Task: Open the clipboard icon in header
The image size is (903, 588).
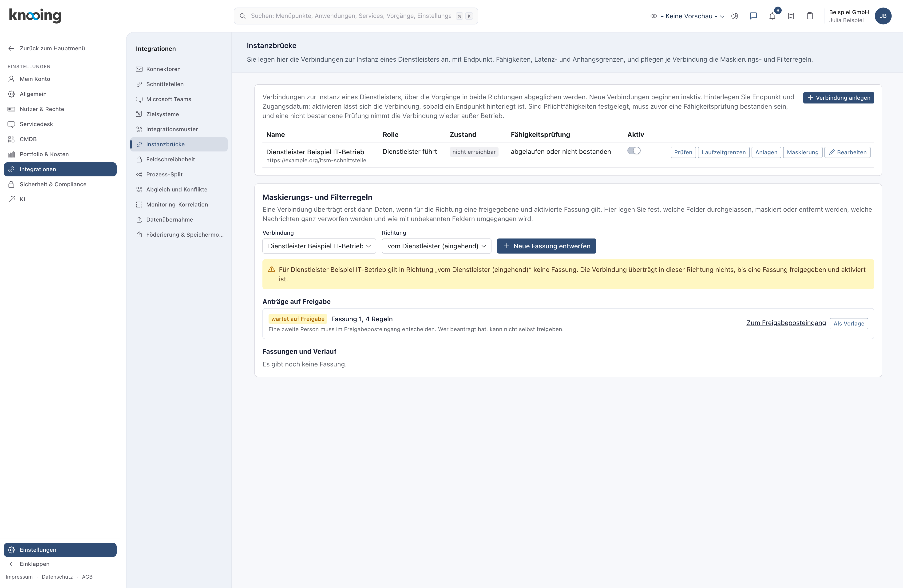Action: 810,16
